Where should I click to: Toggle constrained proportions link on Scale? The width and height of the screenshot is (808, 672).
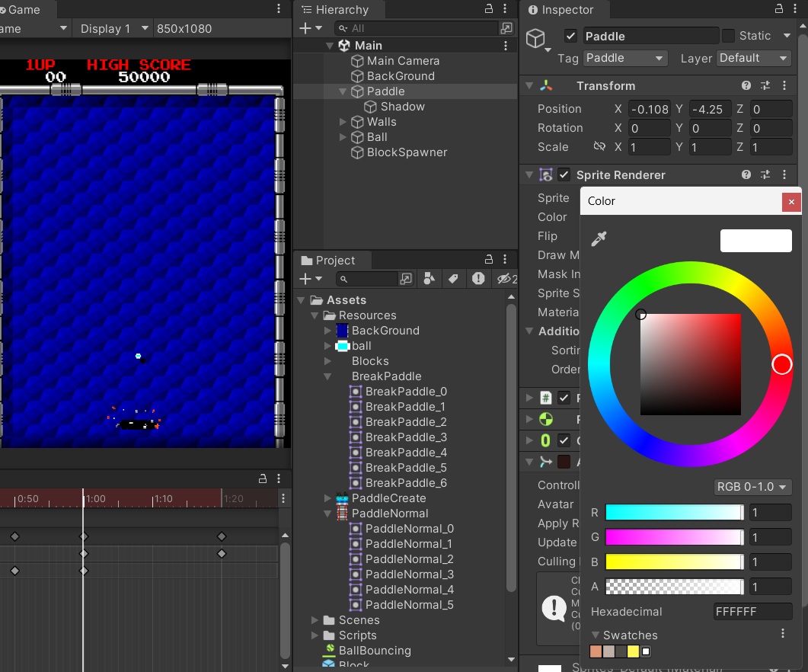[x=599, y=146]
